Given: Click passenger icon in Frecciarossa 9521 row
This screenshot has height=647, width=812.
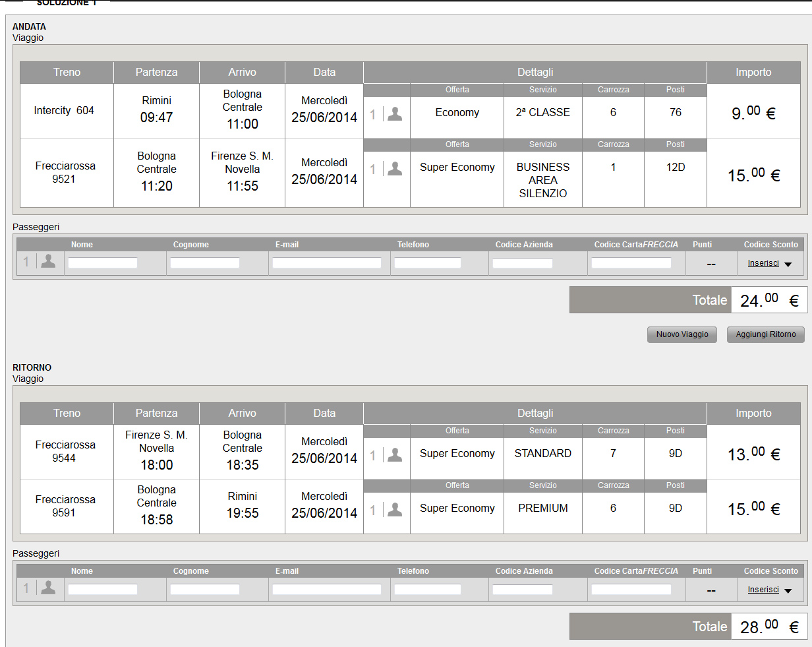Looking at the screenshot, I should pyautogui.click(x=395, y=169).
